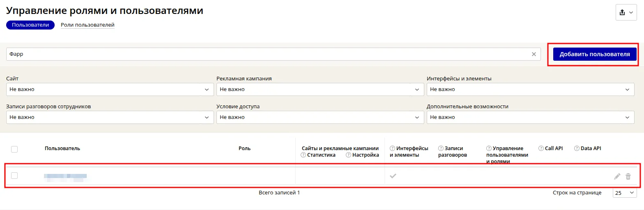Click the pencil edit icon in user row
This screenshot has width=644, height=210.
click(617, 176)
